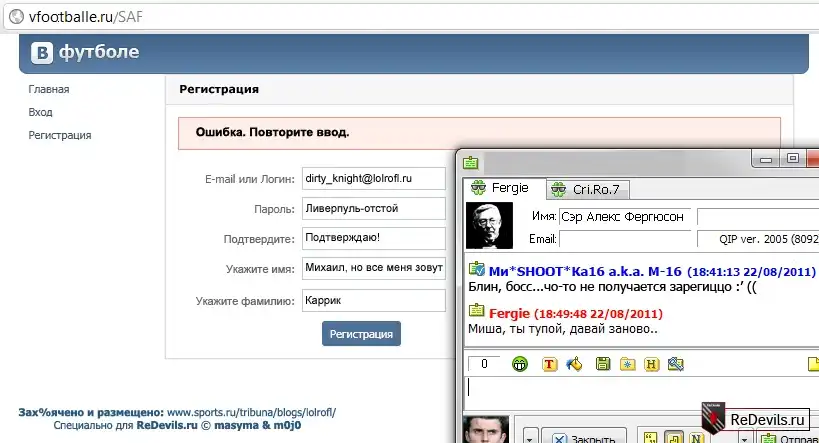Click the text font 'T' icon
Screen dimensions: 819x443
pos(549,364)
